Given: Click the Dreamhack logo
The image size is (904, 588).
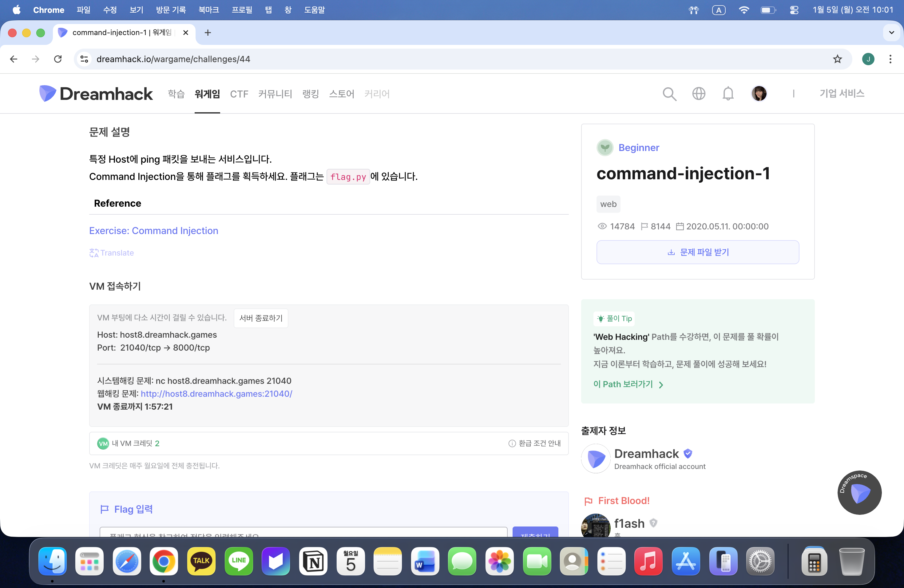Looking at the screenshot, I should [96, 93].
